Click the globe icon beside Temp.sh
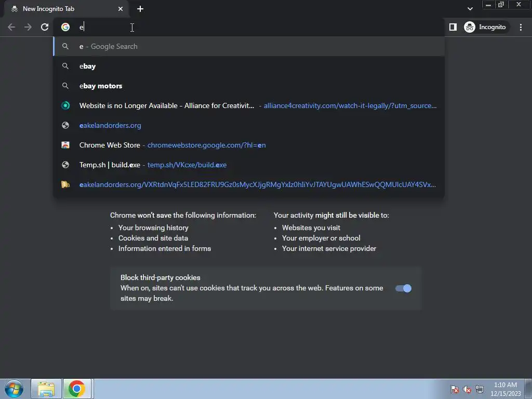The width and height of the screenshot is (532, 399). [65, 165]
